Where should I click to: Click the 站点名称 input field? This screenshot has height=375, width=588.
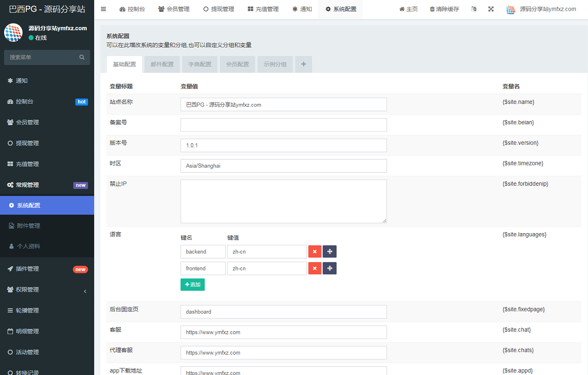(x=283, y=104)
